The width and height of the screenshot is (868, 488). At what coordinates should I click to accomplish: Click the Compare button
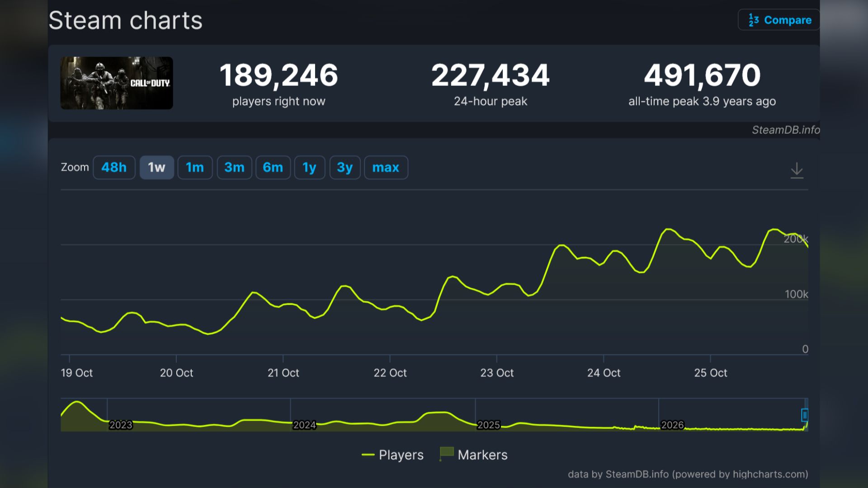(x=779, y=20)
